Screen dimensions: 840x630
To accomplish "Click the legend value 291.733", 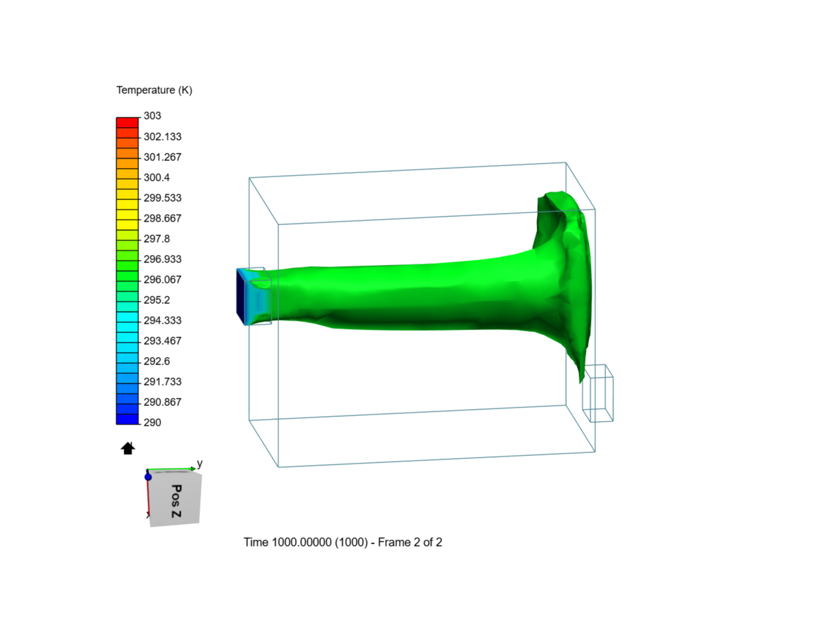I will click(163, 381).
